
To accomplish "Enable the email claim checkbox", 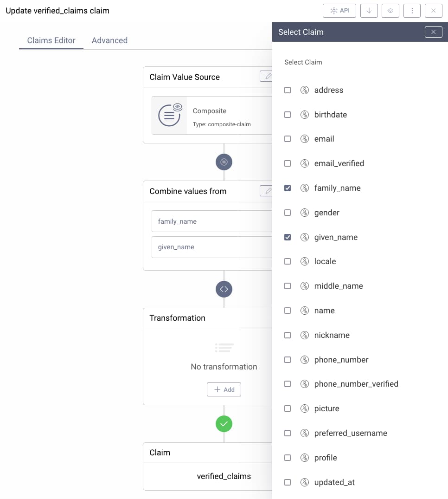I will pos(288,139).
